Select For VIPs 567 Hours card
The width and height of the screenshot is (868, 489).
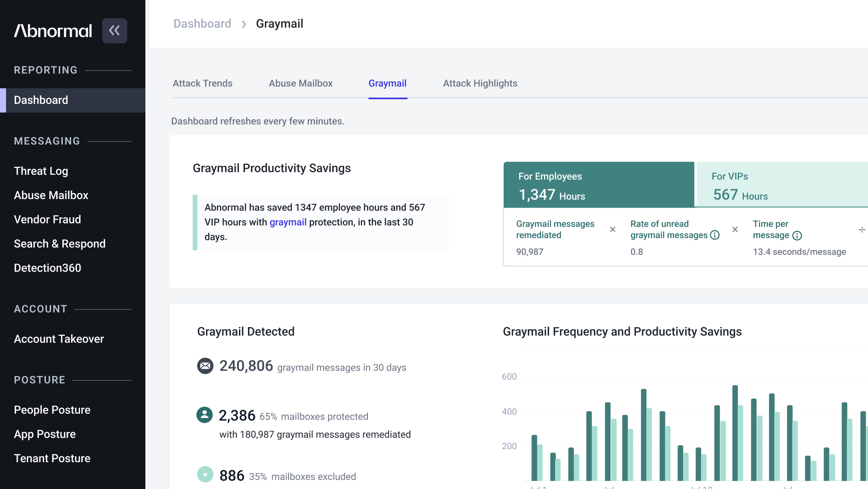tap(782, 185)
